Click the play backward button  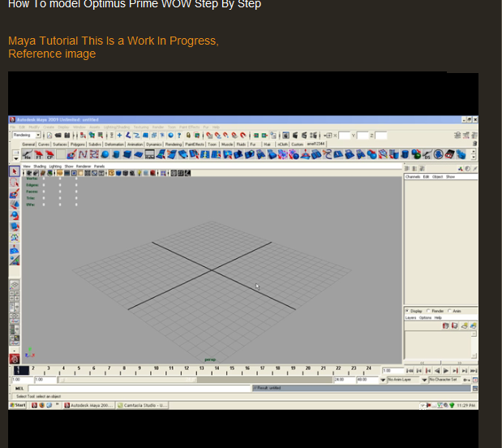click(437, 371)
